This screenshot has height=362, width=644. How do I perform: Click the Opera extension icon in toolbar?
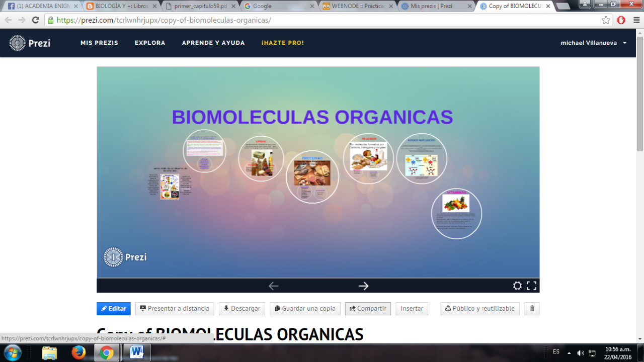pos(621,20)
